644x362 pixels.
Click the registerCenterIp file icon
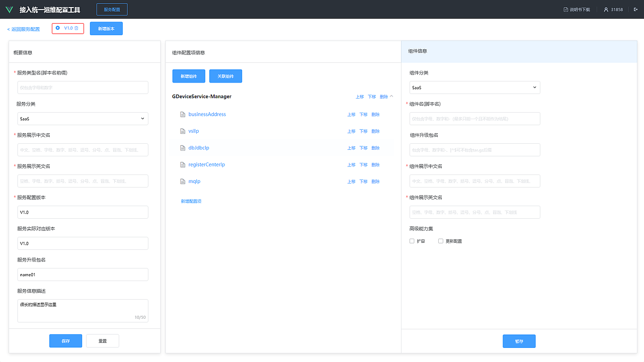(x=183, y=165)
